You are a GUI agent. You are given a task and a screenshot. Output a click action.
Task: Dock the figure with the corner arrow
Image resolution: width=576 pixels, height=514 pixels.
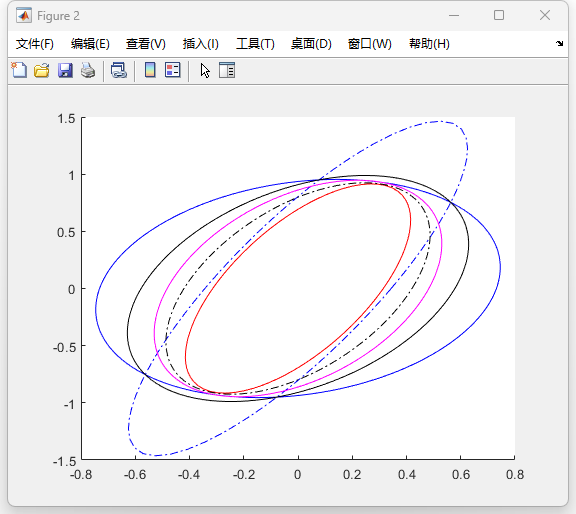click(x=559, y=43)
